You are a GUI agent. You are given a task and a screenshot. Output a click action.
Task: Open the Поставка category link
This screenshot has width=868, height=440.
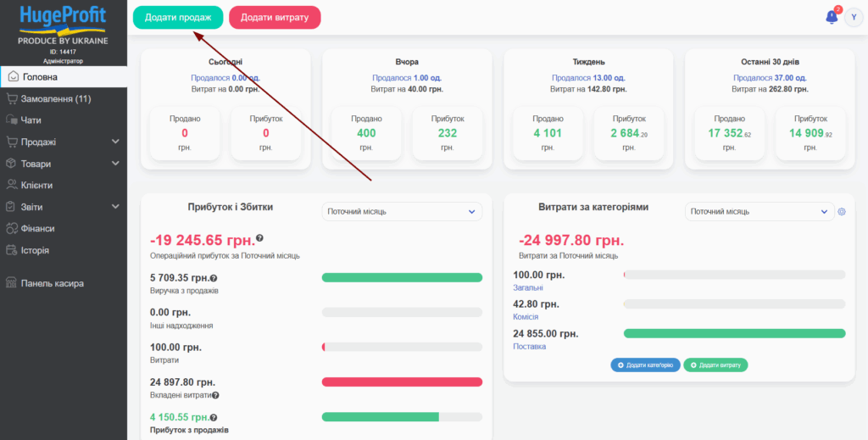[529, 347]
